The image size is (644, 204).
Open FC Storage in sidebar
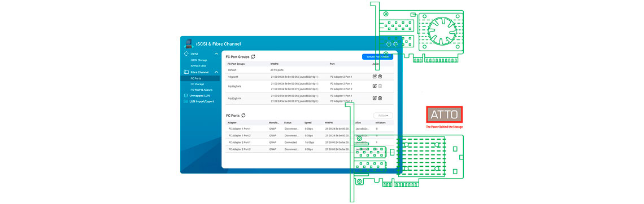197,84
